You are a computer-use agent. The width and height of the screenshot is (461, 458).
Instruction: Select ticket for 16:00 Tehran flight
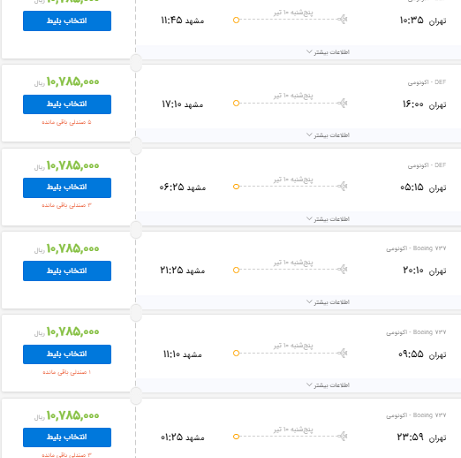(67, 104)
